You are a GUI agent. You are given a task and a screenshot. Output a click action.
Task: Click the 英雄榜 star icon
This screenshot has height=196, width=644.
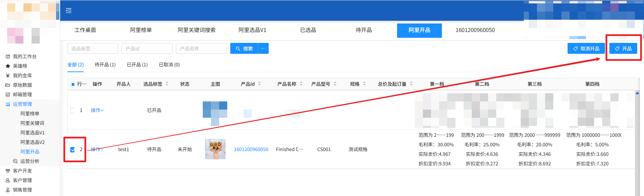[x=8, y=66]
